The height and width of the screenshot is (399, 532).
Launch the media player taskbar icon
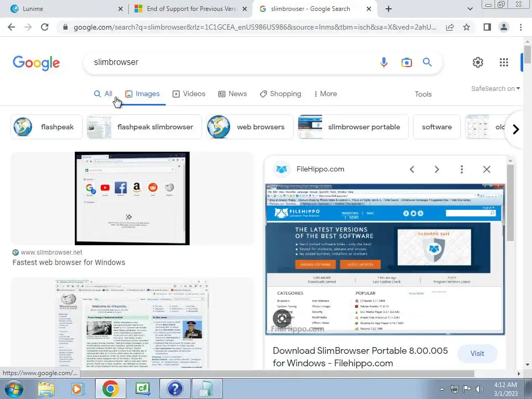[78, 389]
